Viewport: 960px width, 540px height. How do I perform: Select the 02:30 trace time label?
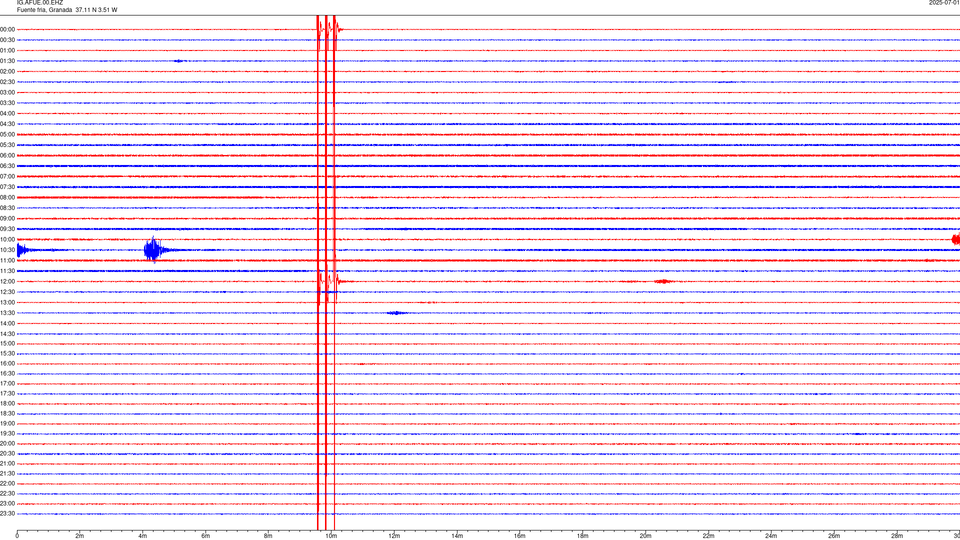coord(7,82)
